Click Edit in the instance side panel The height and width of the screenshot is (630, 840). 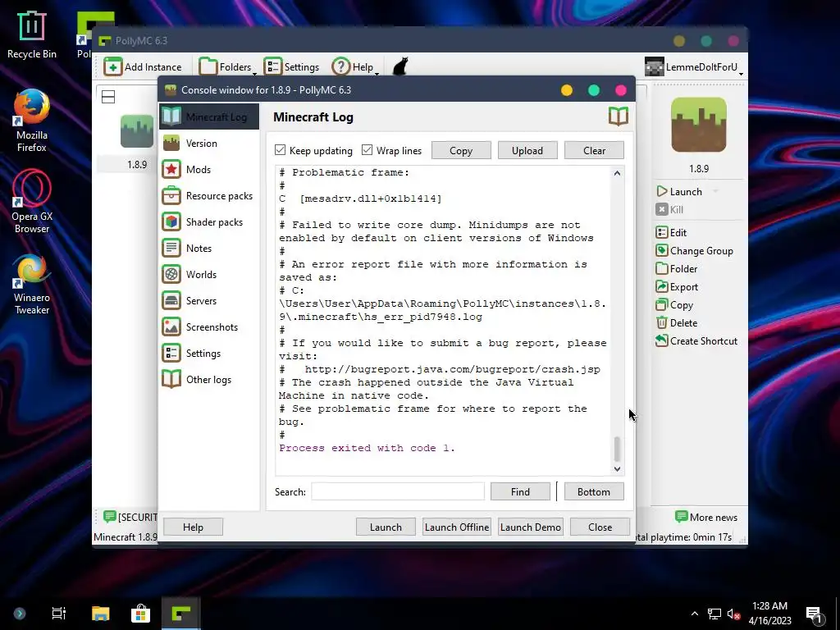click(x=671, y=232)
